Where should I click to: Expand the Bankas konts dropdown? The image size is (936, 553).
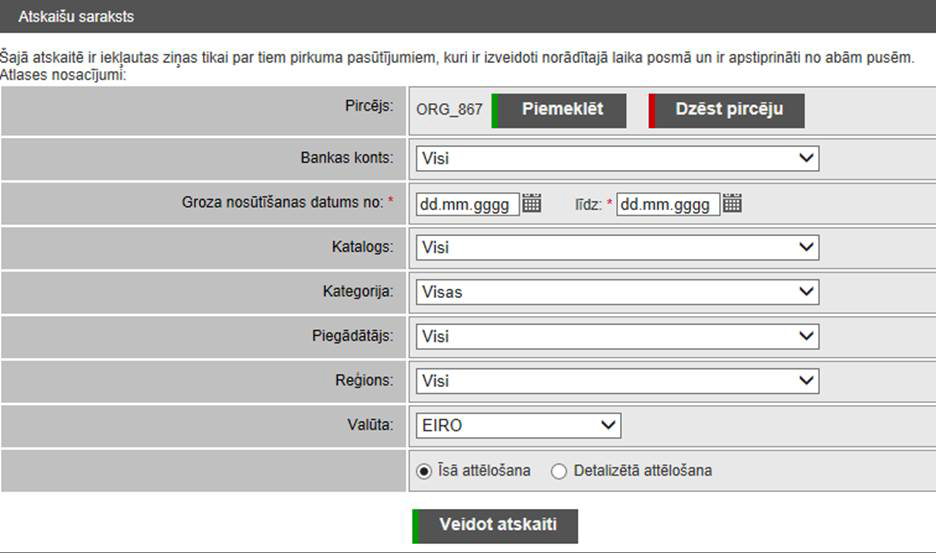pos(617,158)
